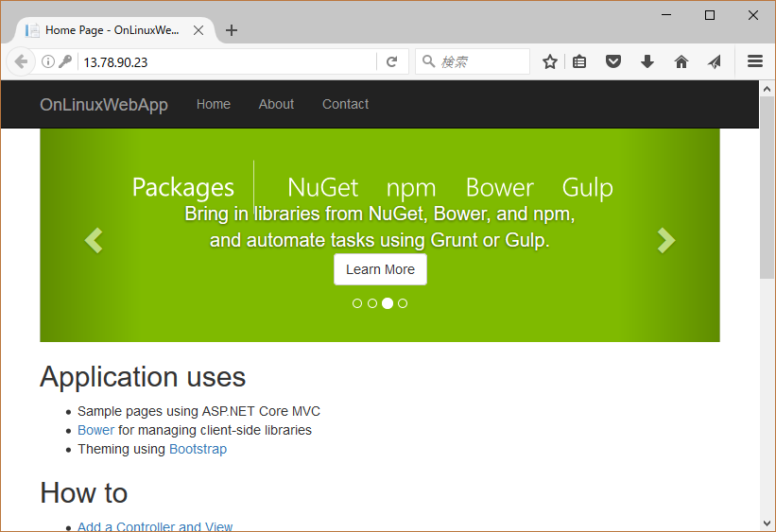Open the About nav item
This screenshot has height=532, width=776.
coord(276,105)
